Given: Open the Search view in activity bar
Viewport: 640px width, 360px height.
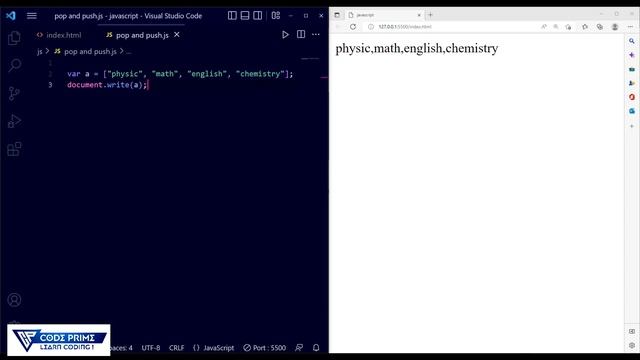Looking at the screenshot, I should click(14, 65).
